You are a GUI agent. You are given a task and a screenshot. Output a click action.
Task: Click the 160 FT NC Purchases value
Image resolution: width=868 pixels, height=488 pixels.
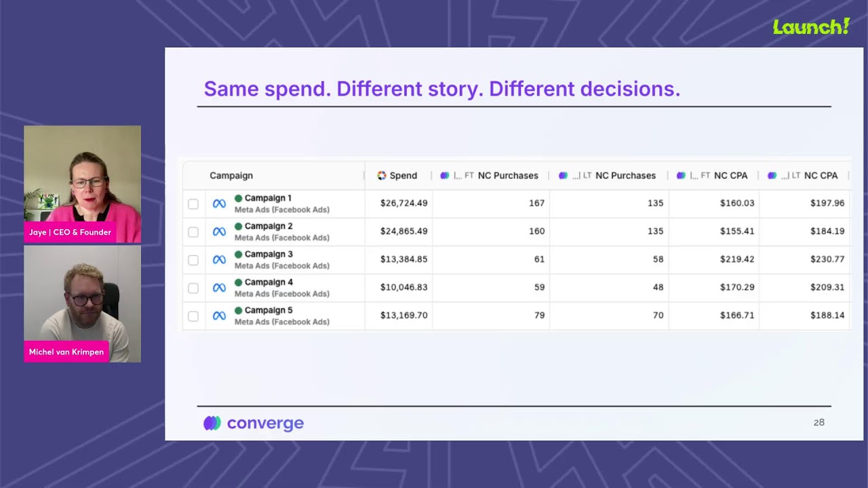coord(536,231)
